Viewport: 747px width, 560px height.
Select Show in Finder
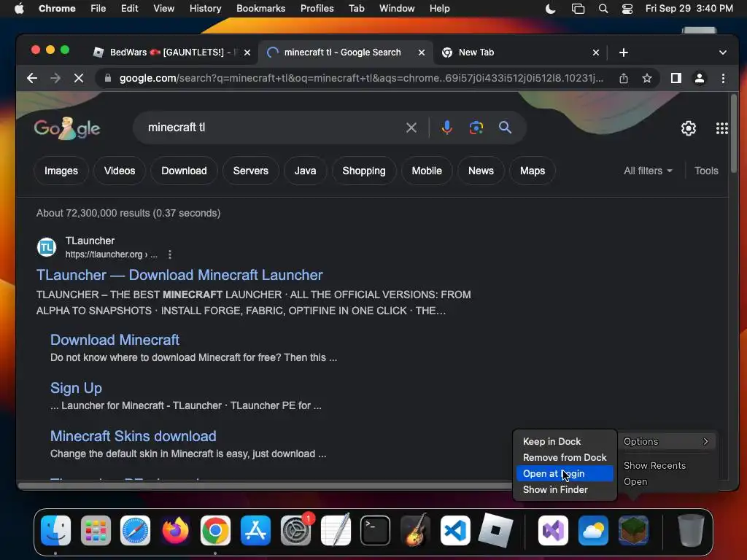[x=565, y=489]
